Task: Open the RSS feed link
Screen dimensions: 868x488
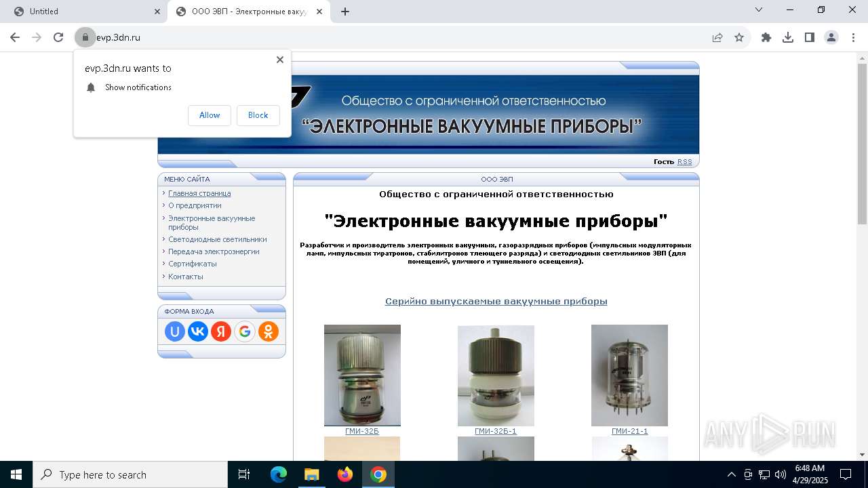Action: (x=685, y=162)
